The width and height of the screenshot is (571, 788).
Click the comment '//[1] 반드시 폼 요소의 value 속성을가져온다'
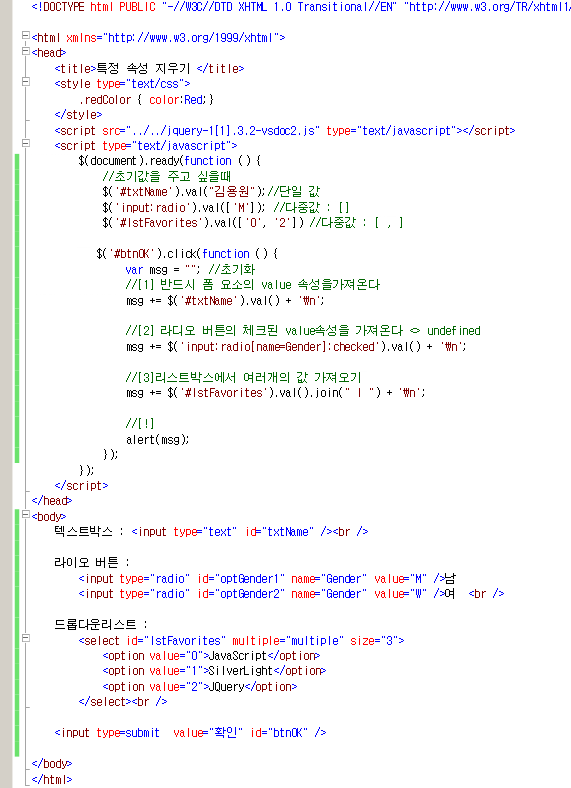click(253, 284)
